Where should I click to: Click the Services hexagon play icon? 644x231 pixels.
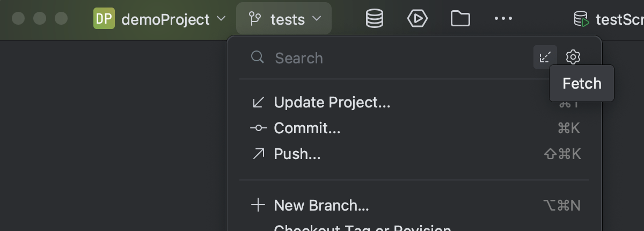pos(417,19)
